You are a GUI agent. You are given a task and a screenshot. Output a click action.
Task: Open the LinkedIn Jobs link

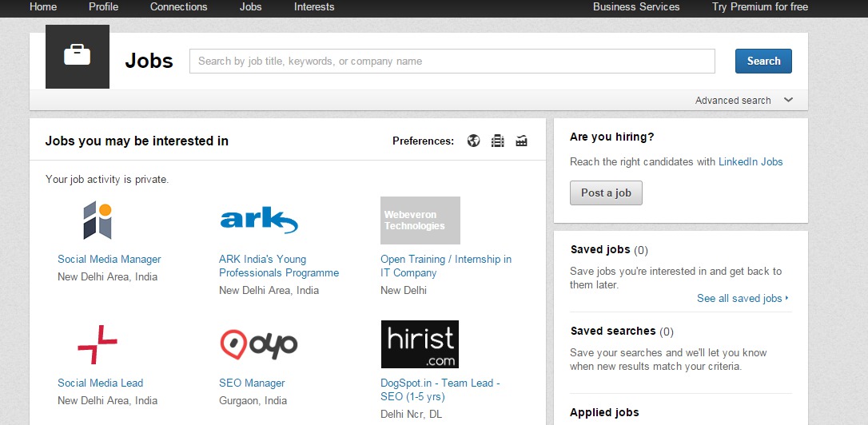coord(751,161)
